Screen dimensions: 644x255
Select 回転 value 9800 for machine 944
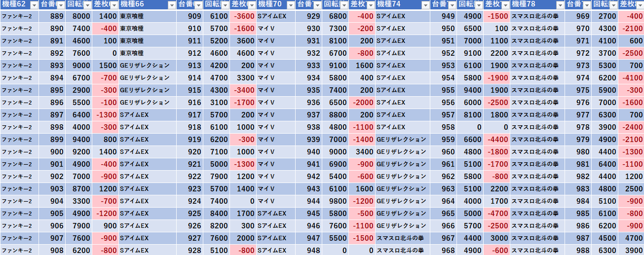[x=336, y=201]
